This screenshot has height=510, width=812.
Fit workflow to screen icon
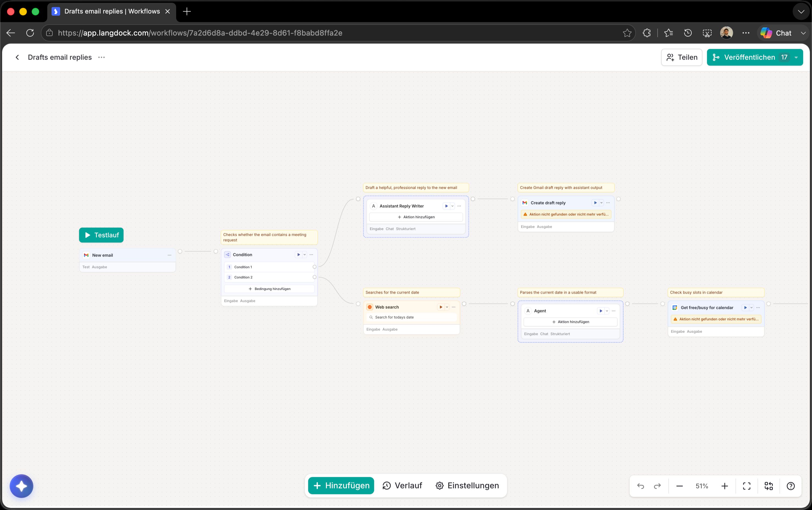[747, 486]
